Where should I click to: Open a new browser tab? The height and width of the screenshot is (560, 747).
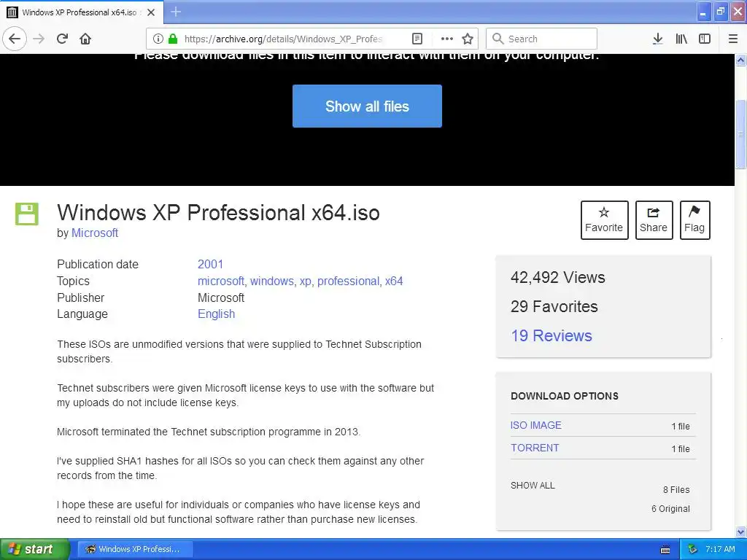coord(176,12)
